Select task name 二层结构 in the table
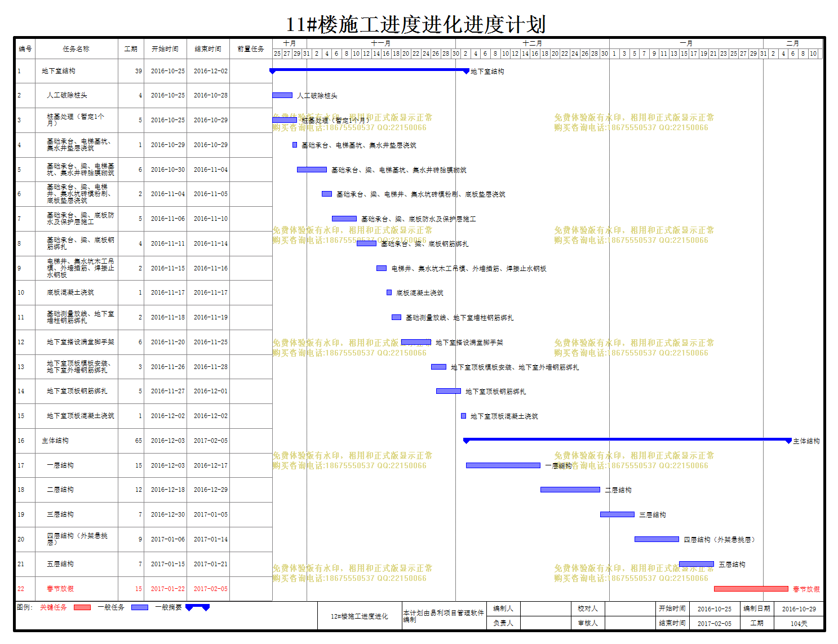The image size is (838, 644). tap(60, 490)
